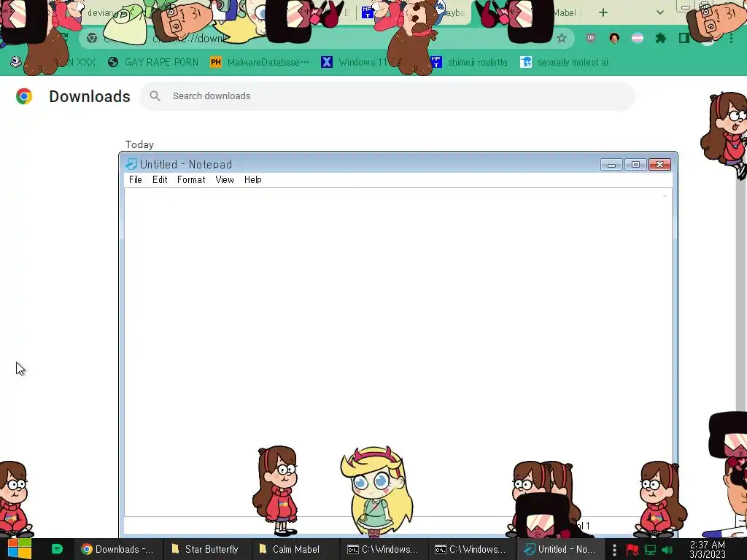Show hidden tray icons via three dots

pyautogui.click(x=614, y=550)
